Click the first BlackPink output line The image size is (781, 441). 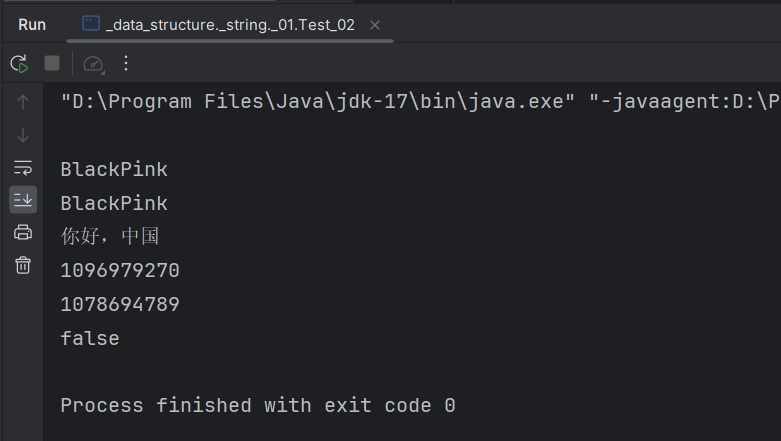click(114, 169)
